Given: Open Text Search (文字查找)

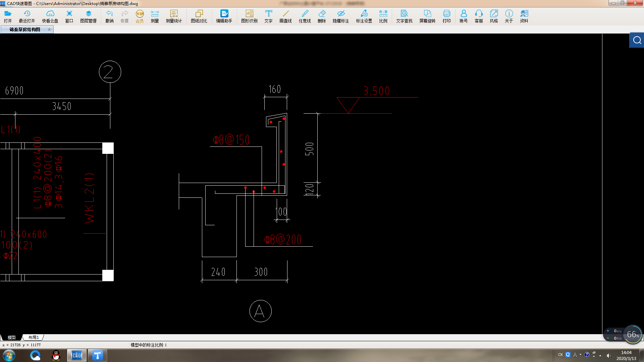Looking at the screenshot, I should click(x=404, y=16).
